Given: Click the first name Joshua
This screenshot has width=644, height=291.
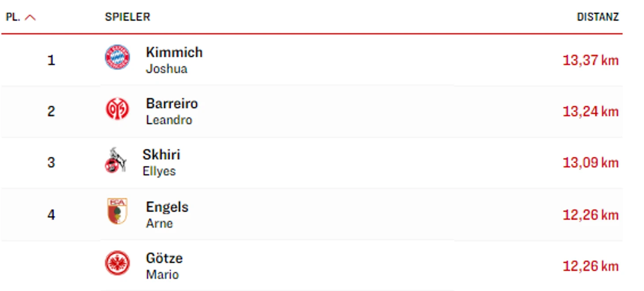Looking at the screenshot, I should coord(167,69).
